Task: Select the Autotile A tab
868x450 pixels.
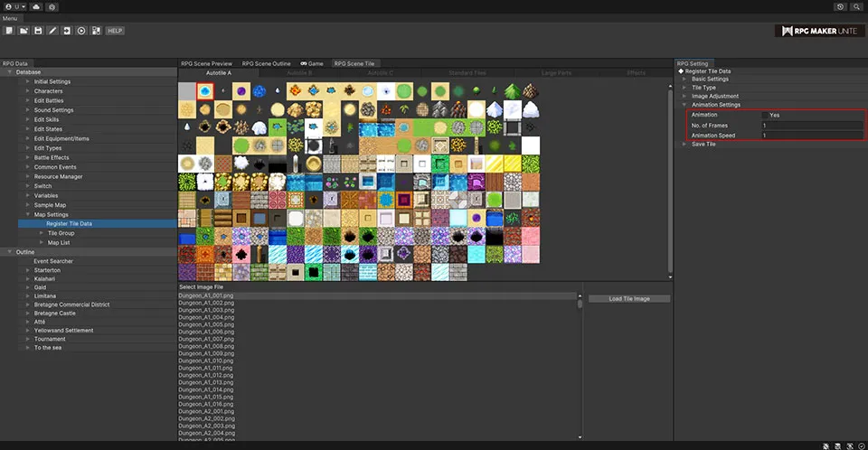Action: 219,73
